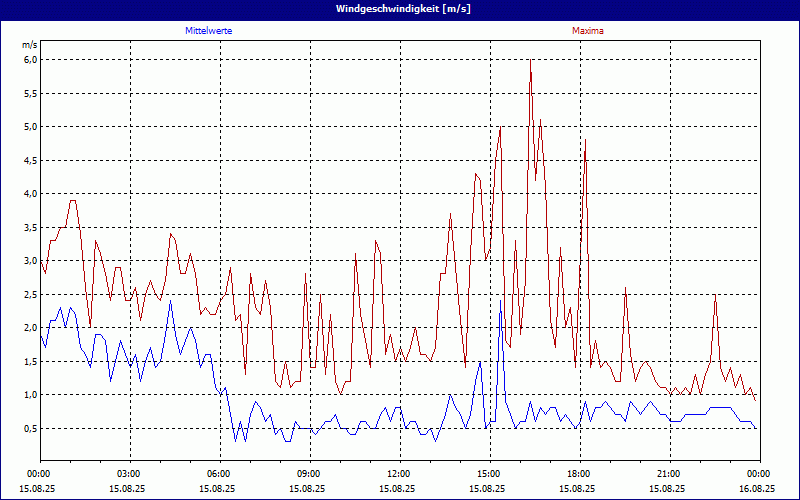
Task: Click the 5,5 y-axis value label
Action: click(30, 93)
